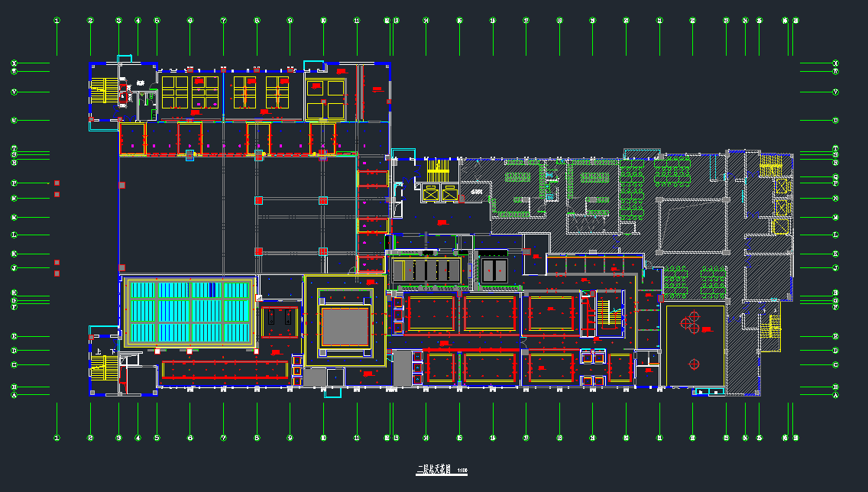The height and width of the screenshot is (492, 868).
Task: Click the long red strip ceiling along bottom-left
Action: click(x=225, y=370)
